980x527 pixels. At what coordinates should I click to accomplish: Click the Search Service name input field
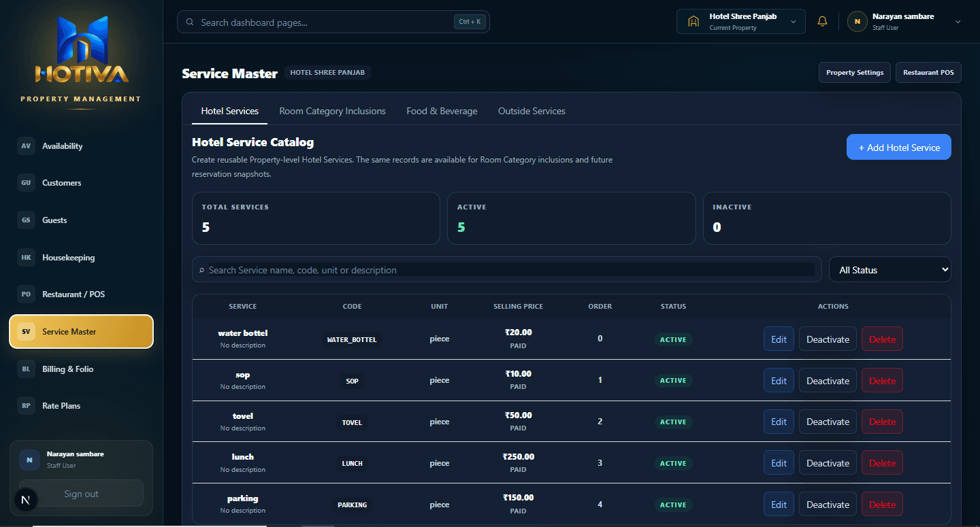click(510, 270)
